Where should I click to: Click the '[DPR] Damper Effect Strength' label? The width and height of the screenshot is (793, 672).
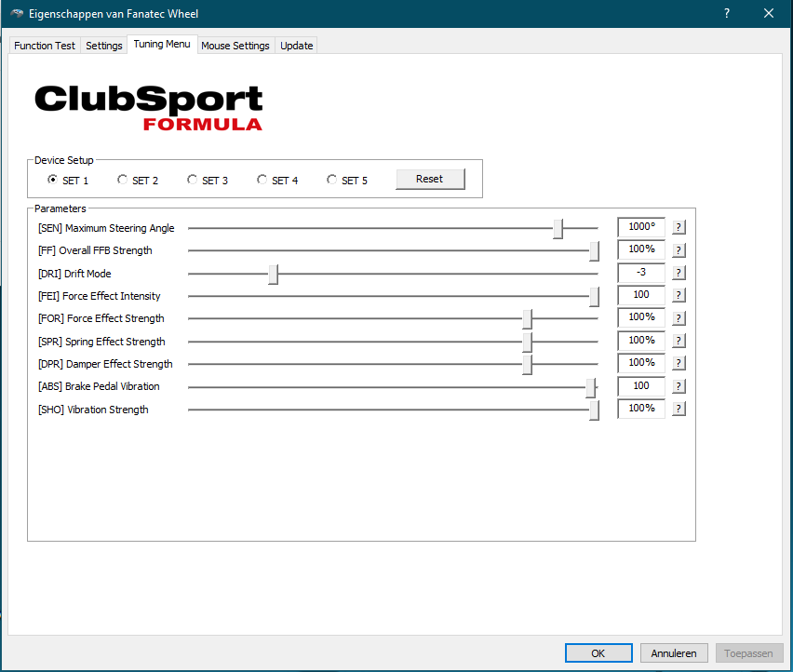(x=105, y=364)
